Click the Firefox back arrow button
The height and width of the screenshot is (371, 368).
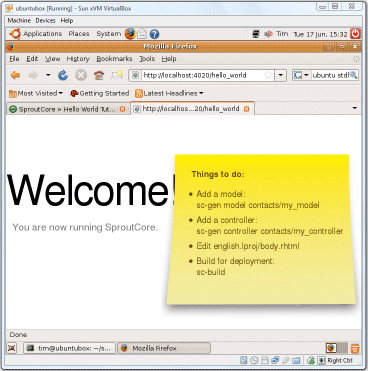point(15,75)
